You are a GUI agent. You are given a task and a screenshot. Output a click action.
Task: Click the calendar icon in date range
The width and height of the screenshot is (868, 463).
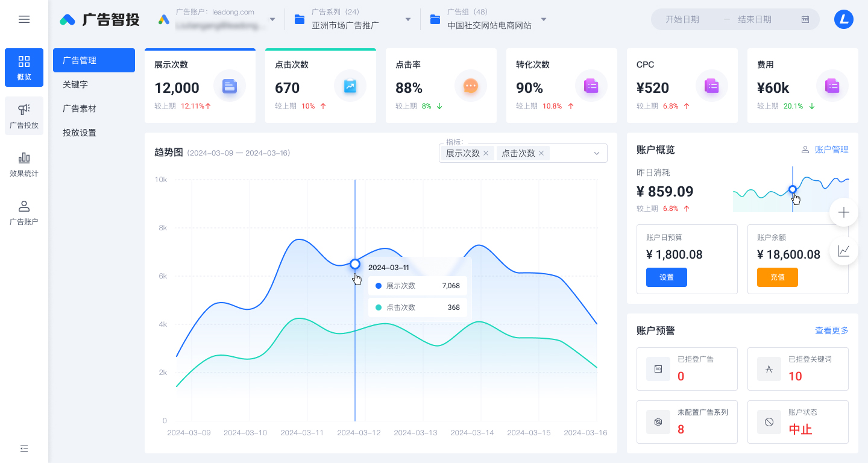805,19
